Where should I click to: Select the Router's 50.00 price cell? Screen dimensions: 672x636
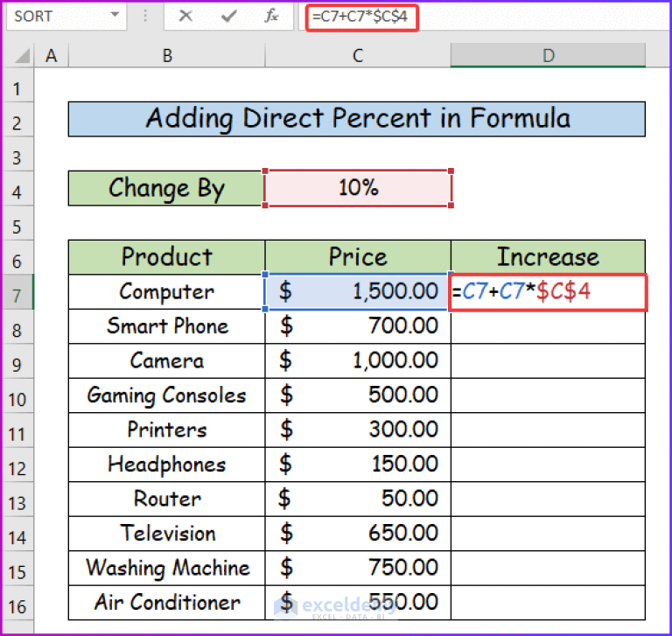click(x=358, y=500)
